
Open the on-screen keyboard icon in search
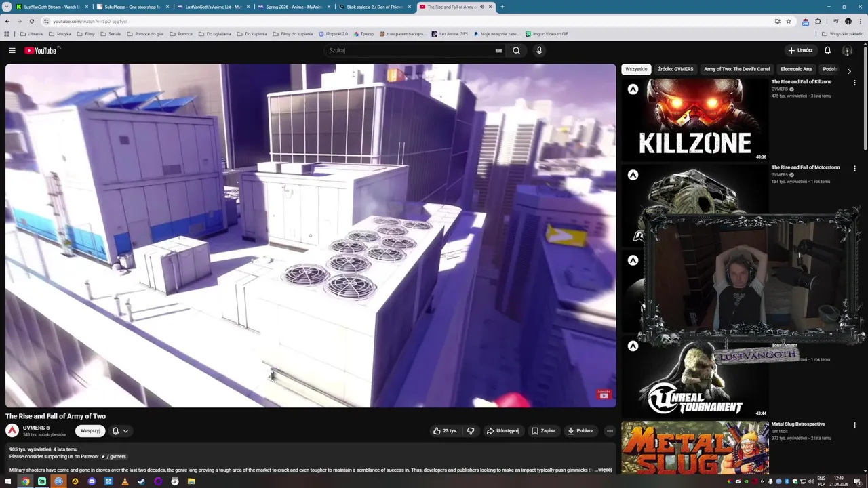coord(498,50)
